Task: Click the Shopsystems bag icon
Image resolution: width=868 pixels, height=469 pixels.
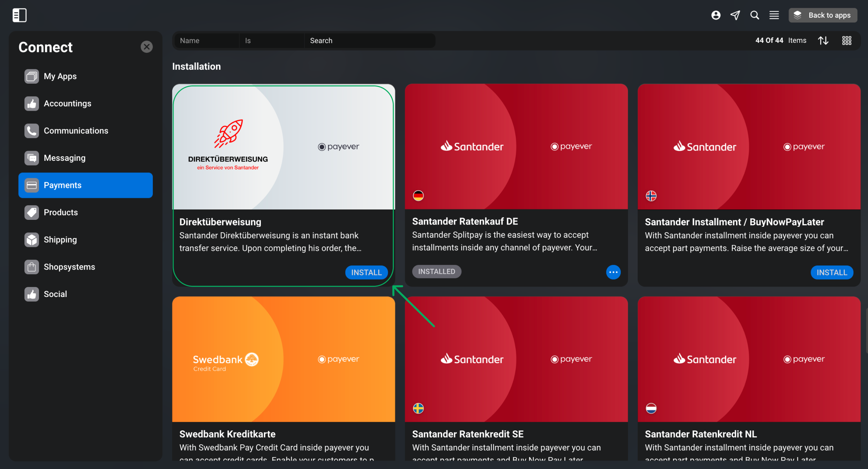Action: [x=32, y=267]
